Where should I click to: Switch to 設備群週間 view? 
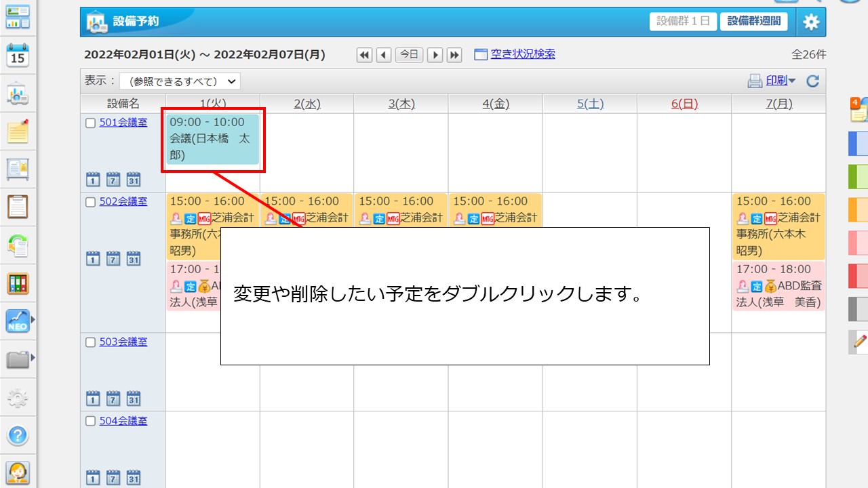[753, 21]
